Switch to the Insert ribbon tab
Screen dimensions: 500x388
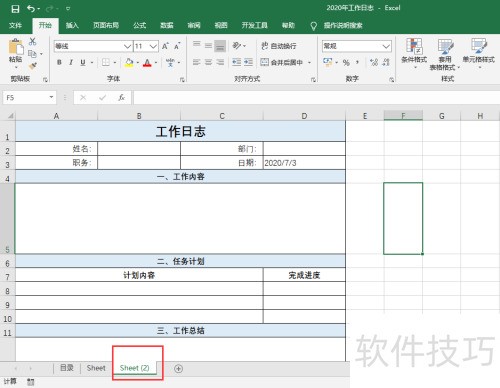pyautogui.click(x=72, y=25)
